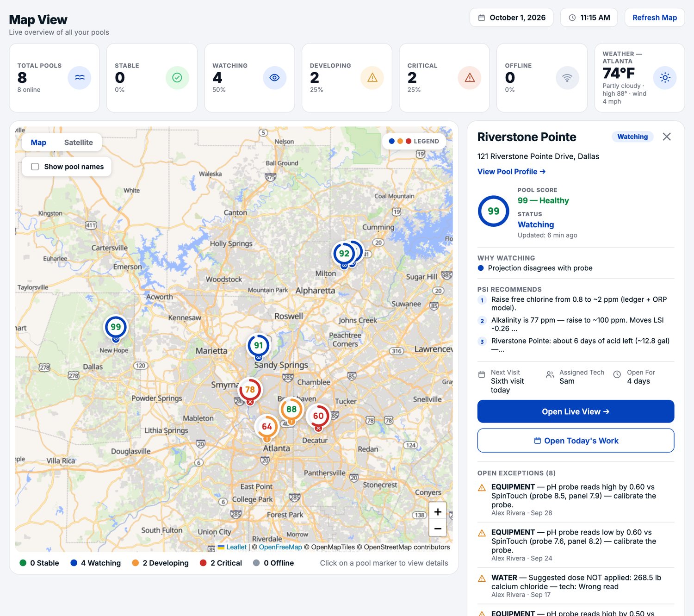Click the Open Live View button
Screen dimensions: 694x616
(x=576, y=411)
